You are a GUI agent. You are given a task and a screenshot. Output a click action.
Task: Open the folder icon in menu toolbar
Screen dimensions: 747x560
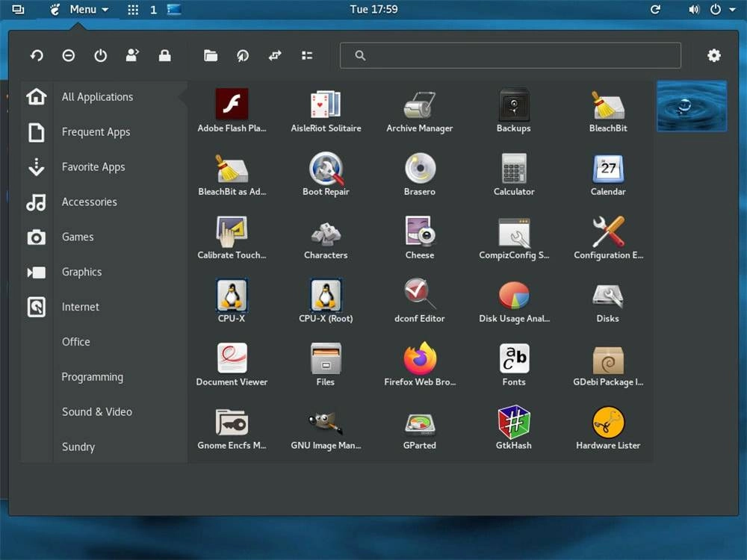[211, 56]
